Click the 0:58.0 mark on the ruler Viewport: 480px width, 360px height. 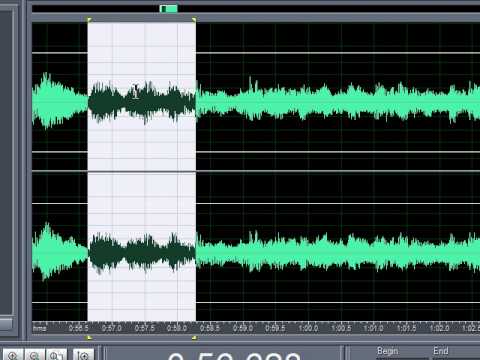click(x=177, y=328)
